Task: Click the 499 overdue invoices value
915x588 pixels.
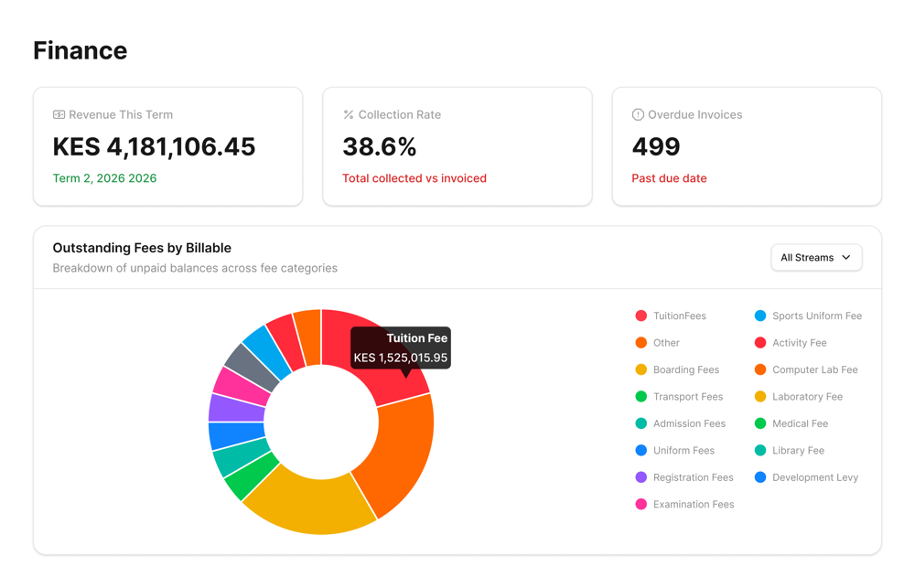Action: click(x=656, y=146)
